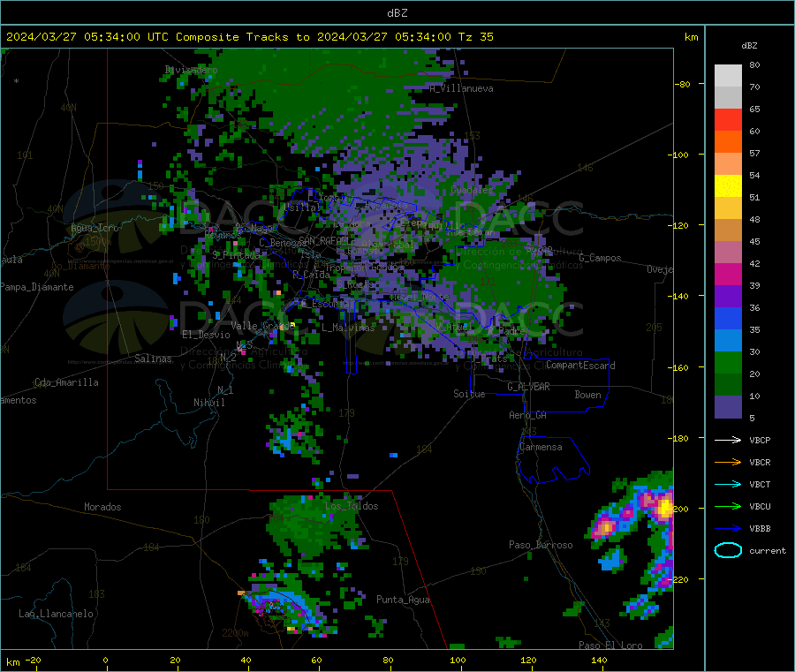Image resolution: width=795 pixels, height=672 pixels.
Task: Click the 'Pampa_Diamante' map label
Action: tap(36, 287)
